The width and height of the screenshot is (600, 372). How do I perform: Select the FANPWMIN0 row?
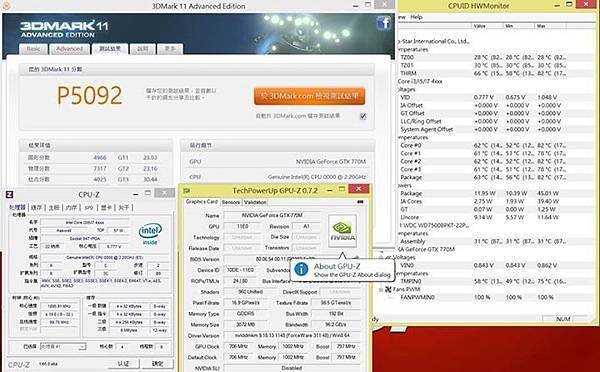(x=483, y=297)
